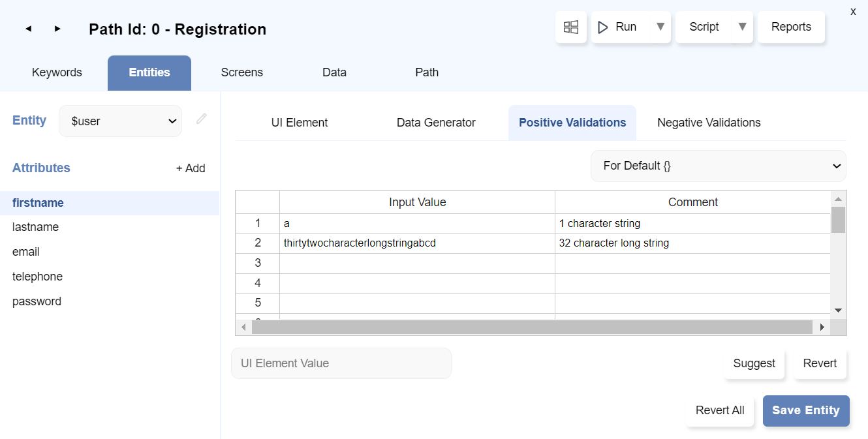Close the panel with the X icon
This screenshot has height=439, width=868.
pyautogui.click(x=852, y=12)
